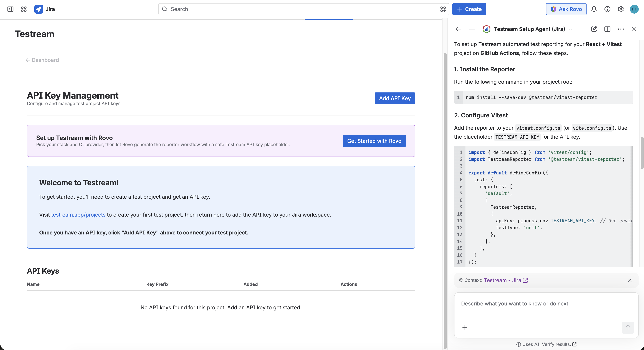The height and width of the screenshot is (350, 644).
Task: Click the Rovo message input
Action: coord(546,304)
